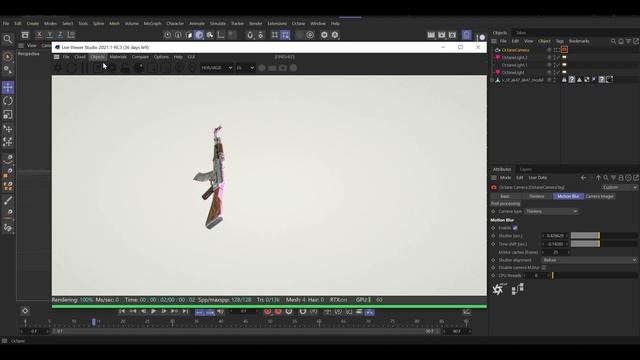Click the keyframe diamond icon left of timeline
This screenshot has height=360, width=640.
[25, 311]
